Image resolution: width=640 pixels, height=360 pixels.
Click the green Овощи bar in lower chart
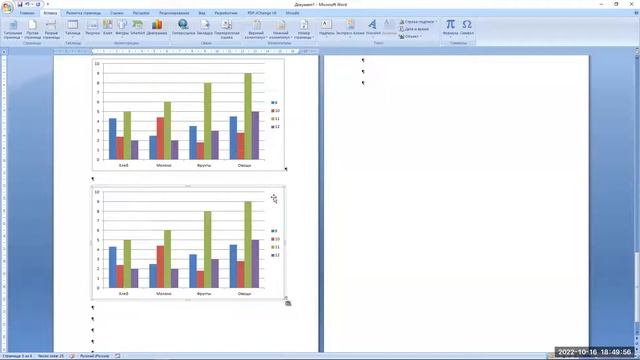click(x=248, y=244)
